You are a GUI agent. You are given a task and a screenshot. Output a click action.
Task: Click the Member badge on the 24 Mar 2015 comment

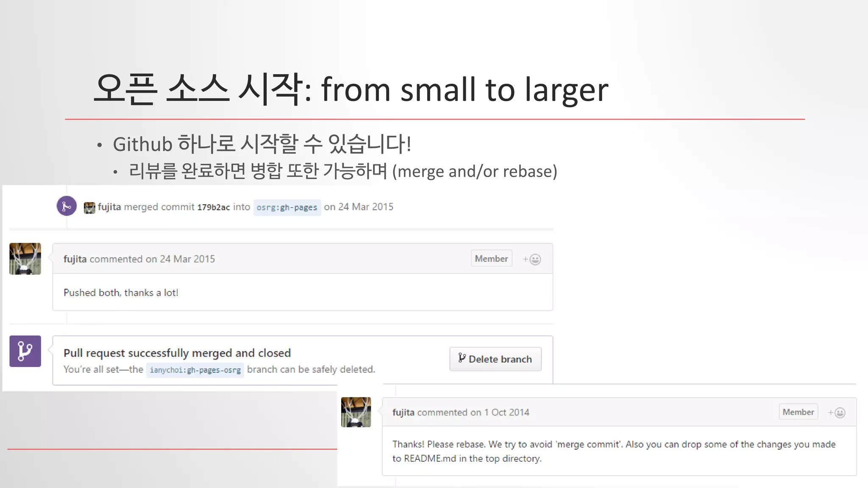coord(491,258)
